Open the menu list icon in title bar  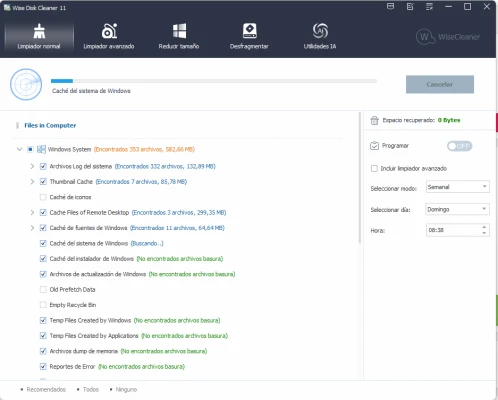pyautogui.click(x=429, y=6)
